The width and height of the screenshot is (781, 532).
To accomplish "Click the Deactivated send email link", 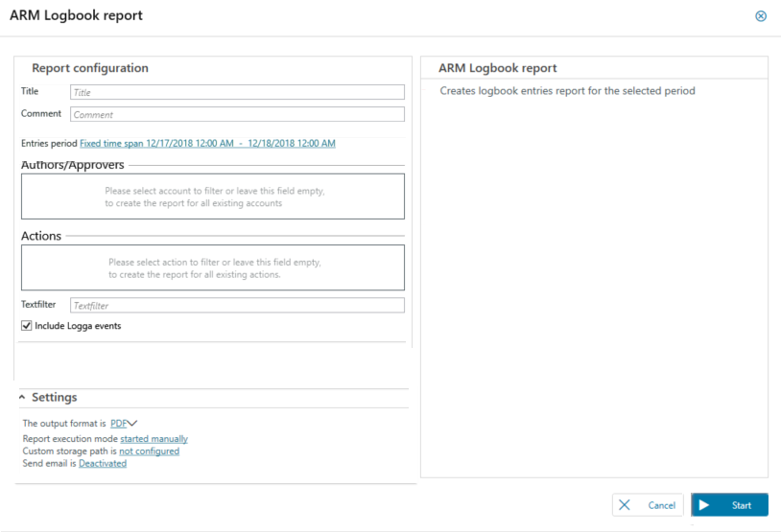I will click(103, 464).
